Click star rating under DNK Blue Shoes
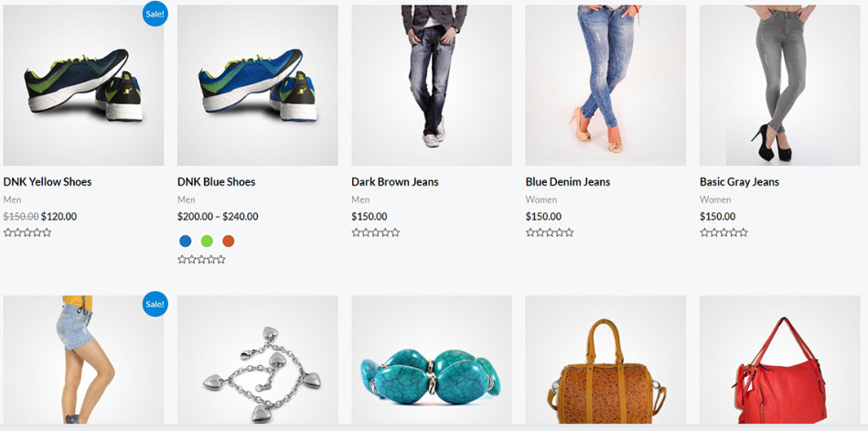Image resolution: width=868 pixels, height=431 pixels. (201, 259)
